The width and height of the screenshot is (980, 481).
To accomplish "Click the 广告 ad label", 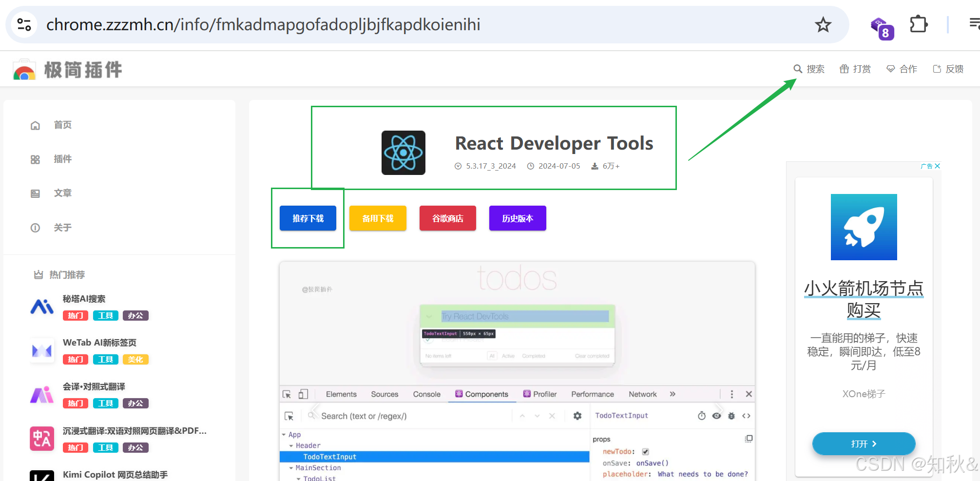I will coord(926,166).
